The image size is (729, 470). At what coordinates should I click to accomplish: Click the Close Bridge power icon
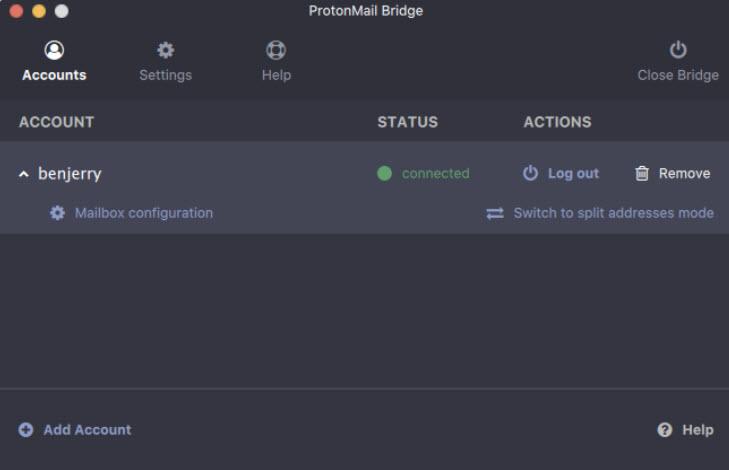click(x=678, y=50)
